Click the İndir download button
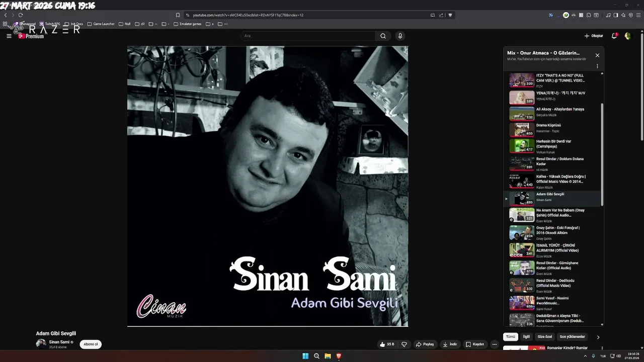 (x=450, y=344)
